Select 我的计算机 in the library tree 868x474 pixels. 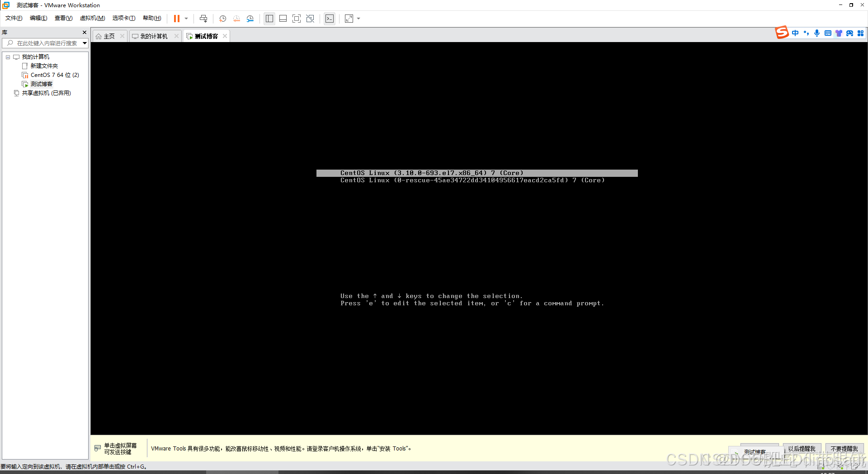[36, 57]
